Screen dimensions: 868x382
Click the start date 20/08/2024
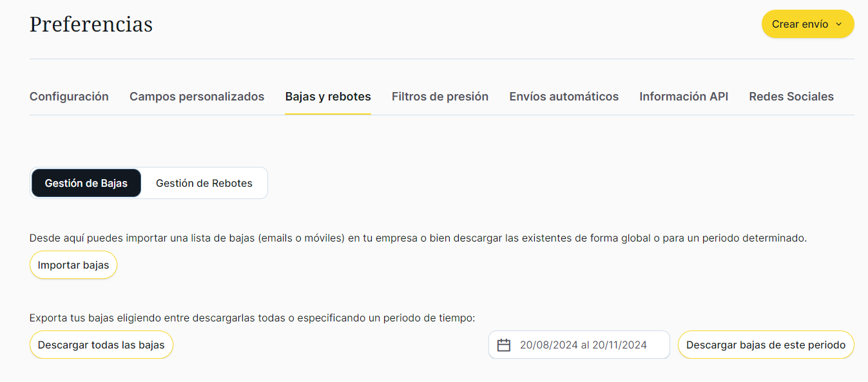pos(548,345)
